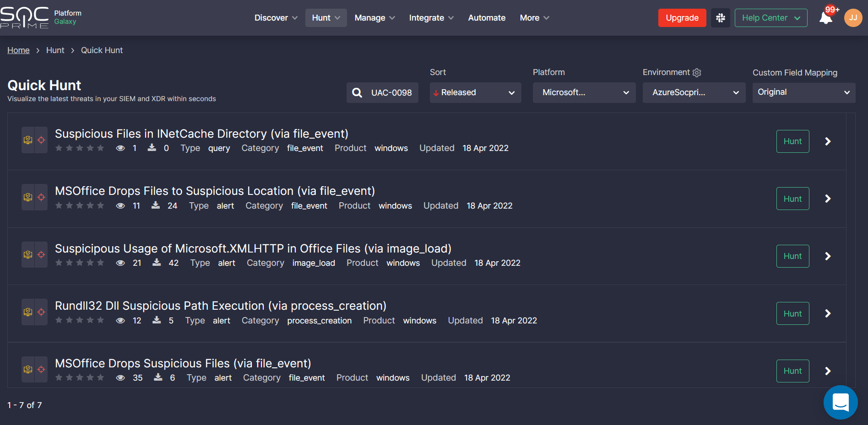Expand the Sort Released dropdown
This screenshot has height=425, width=868.
(475, 93)
